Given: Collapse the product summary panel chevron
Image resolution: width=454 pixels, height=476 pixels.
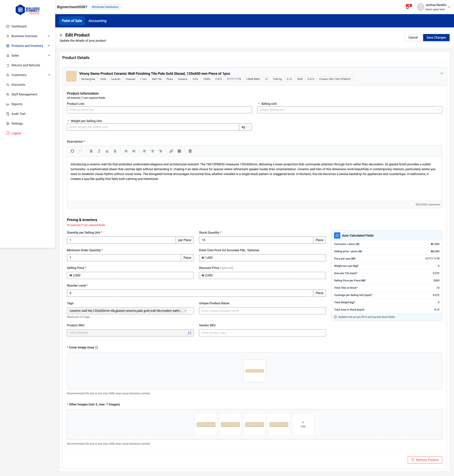Looking at the screenshot, I should (442, 73).
